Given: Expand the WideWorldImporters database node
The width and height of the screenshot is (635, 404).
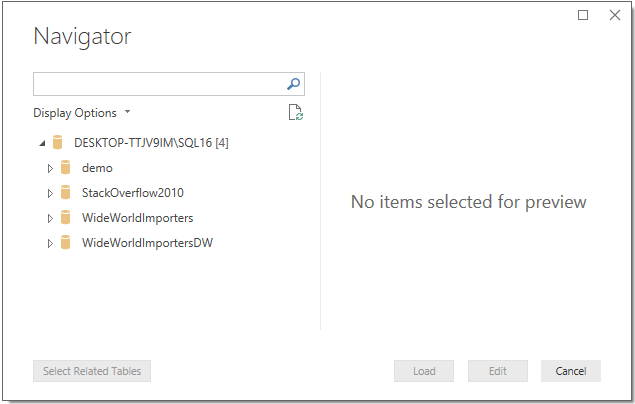Looking at the screenshot, I should tap(50, 218).
